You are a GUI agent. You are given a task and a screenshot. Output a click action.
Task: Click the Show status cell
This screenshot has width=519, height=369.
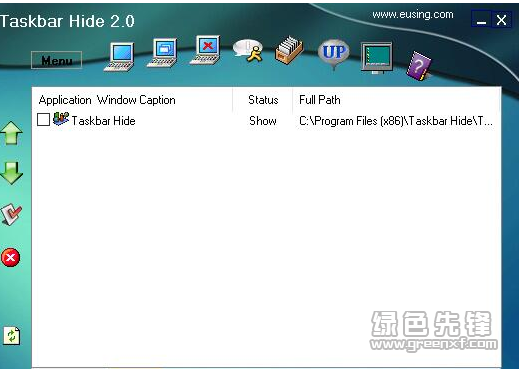click(263, 121)
